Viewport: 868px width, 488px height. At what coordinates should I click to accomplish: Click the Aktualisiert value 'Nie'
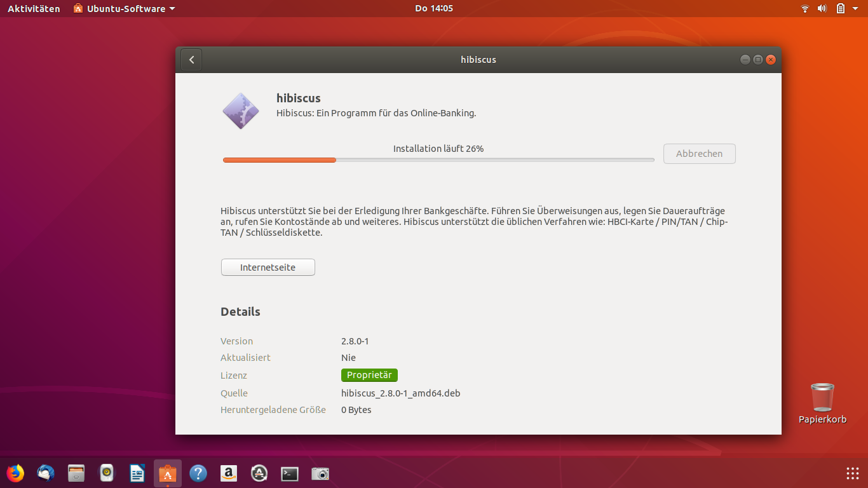pyautogui.click(x=348, y=358)
